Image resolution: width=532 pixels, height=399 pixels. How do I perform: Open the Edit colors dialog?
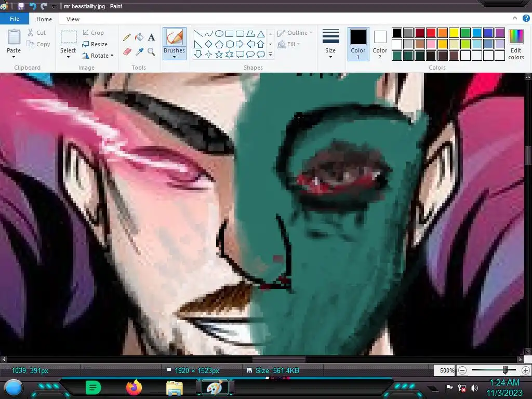click(516, 45)
